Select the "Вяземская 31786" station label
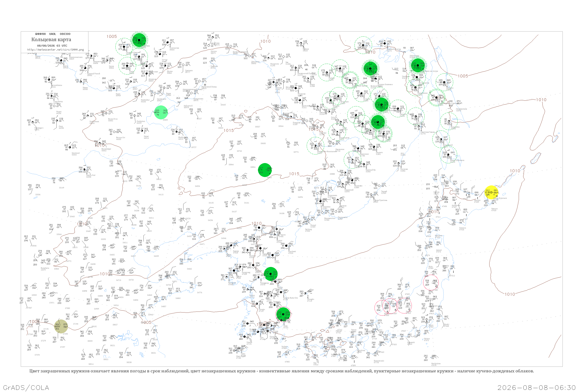 click(364, 155)
